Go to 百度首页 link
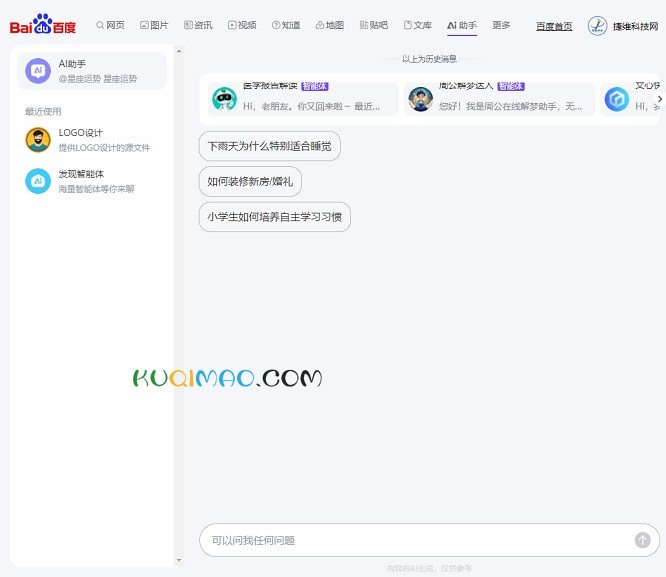 pyautogui.click(x=554, y=26)
